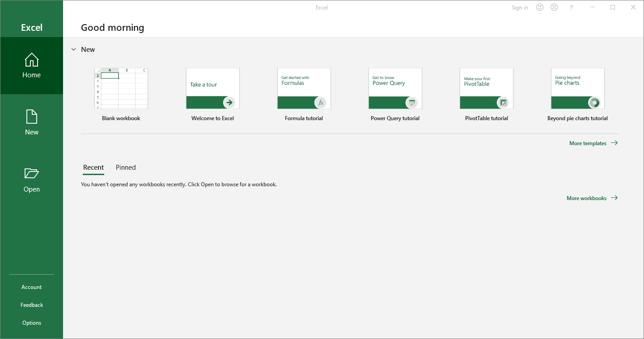Image resolution: width=644 pixels, height=339 pixels.
Task: Click the Home house icon in sidebar
Action: 31,60
